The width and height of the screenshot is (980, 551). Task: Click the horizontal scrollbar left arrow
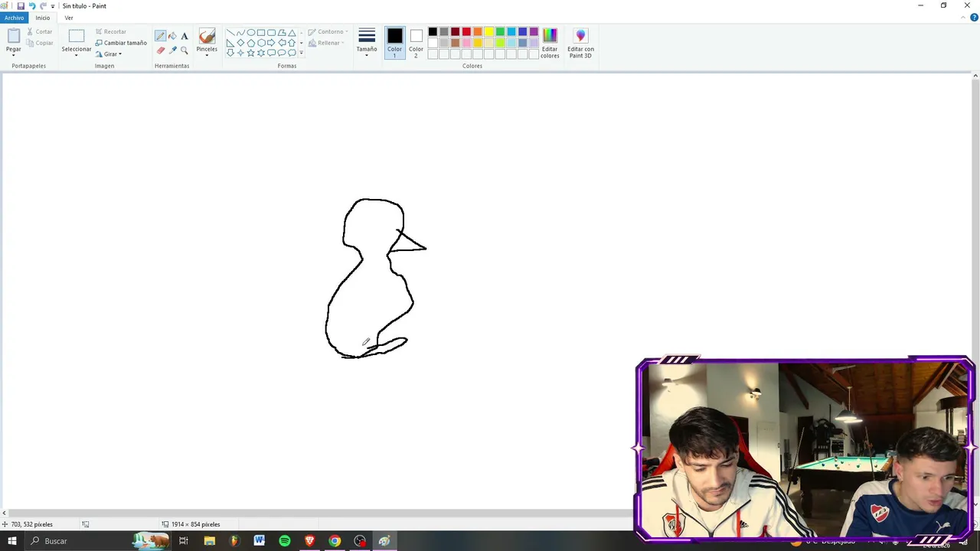tap(4, 513)
